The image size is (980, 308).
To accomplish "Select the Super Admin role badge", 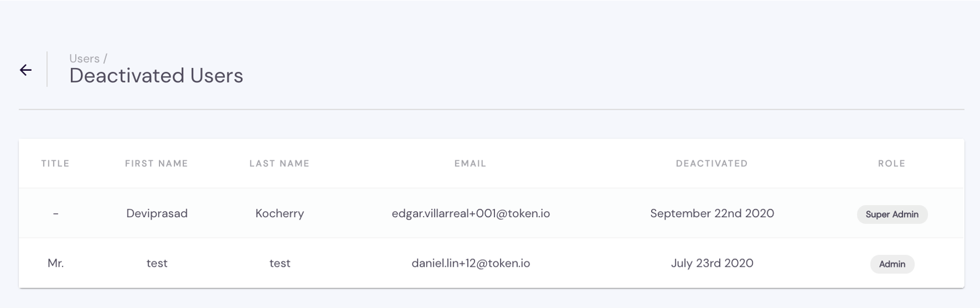I will point(892,214).
